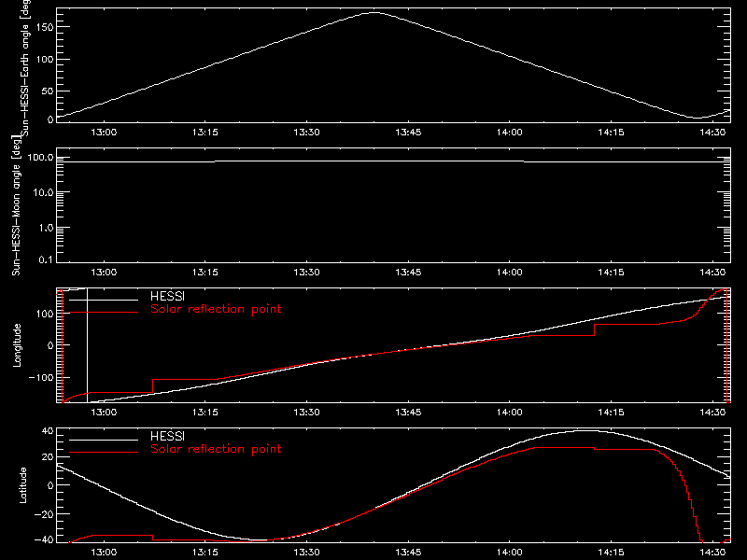747x560 pixels.
Task: Click the 40 tick on Latitude axis
Action: [x=48, y=431]
